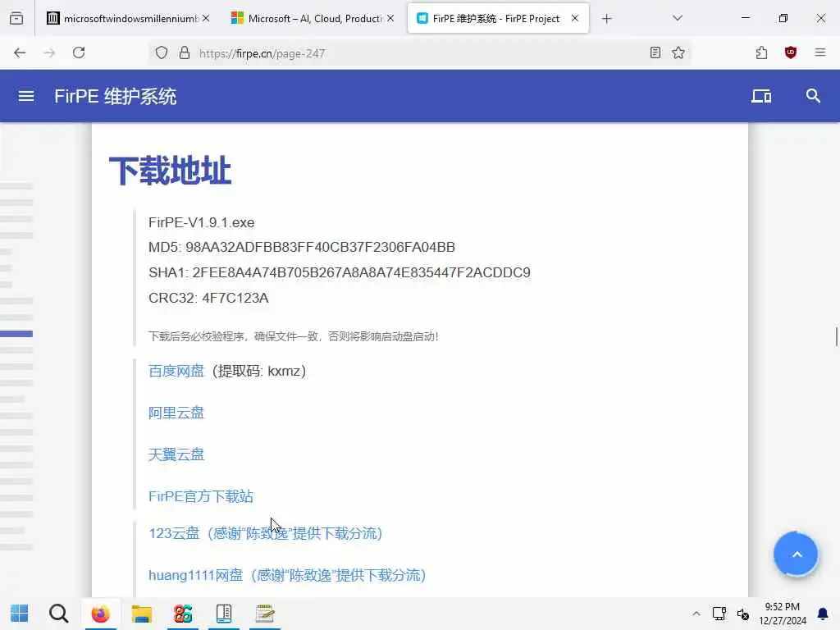Click the page vertical scrollbar thumb

(836, 336)
